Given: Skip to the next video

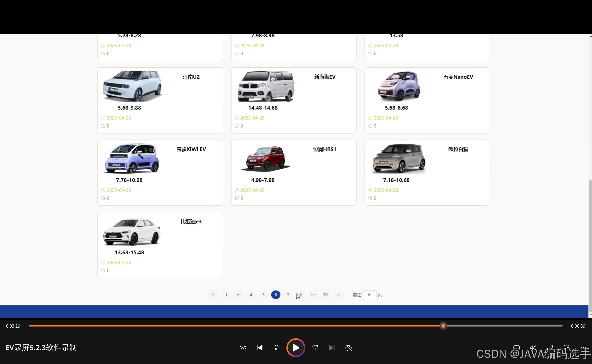Looking at the screenshot, I should tap(332, 348).
